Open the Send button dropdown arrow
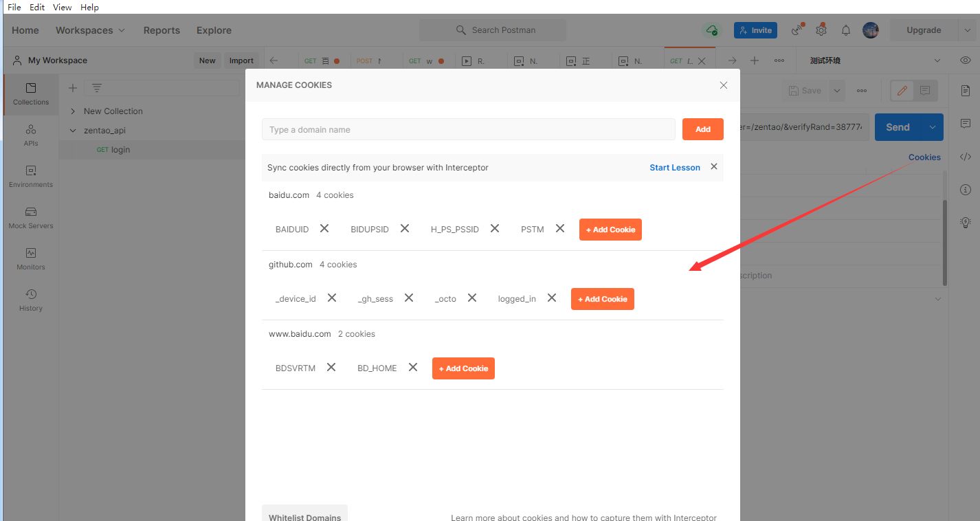The width and height of the screenshot is (980, 521). coord(933,127)
